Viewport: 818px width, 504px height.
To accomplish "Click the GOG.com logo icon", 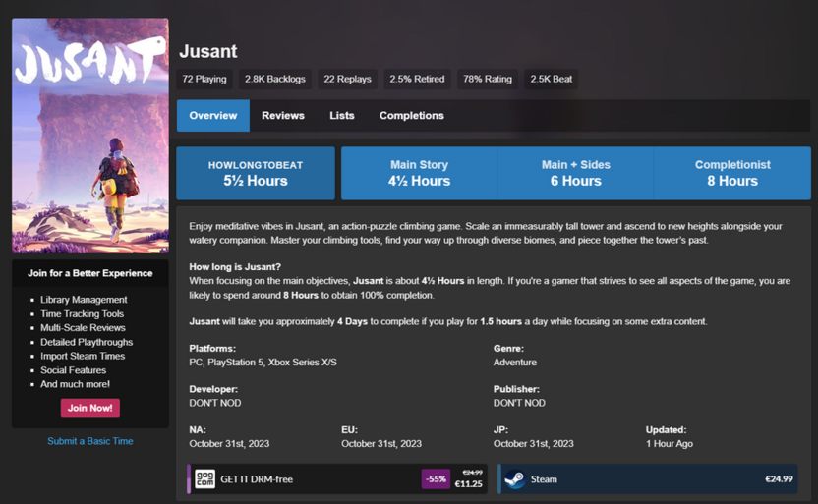I will click(x=204, y=479).
